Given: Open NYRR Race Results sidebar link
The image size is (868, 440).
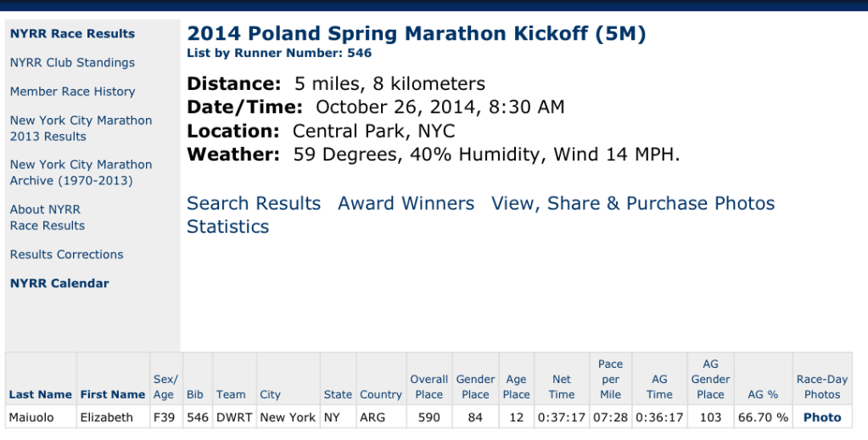Looking at the screenshot, I should tap(72, 34).
